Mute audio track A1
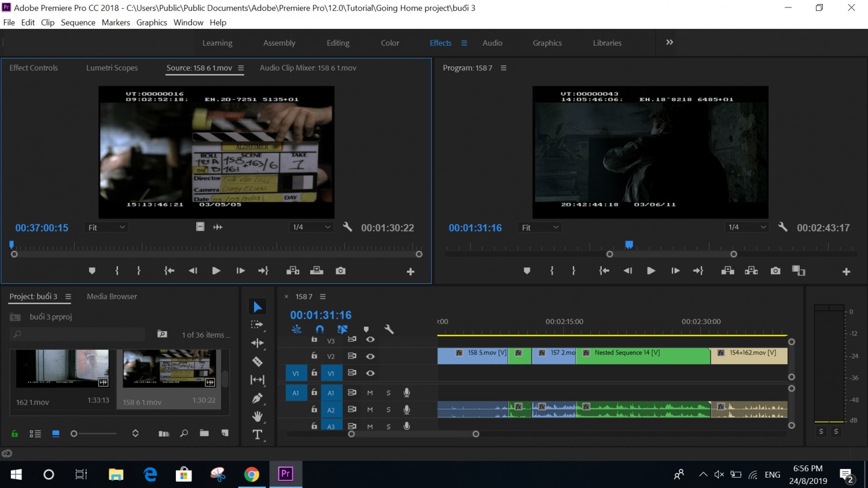Viewport: 868px width, 488px height. pos(370,393)
